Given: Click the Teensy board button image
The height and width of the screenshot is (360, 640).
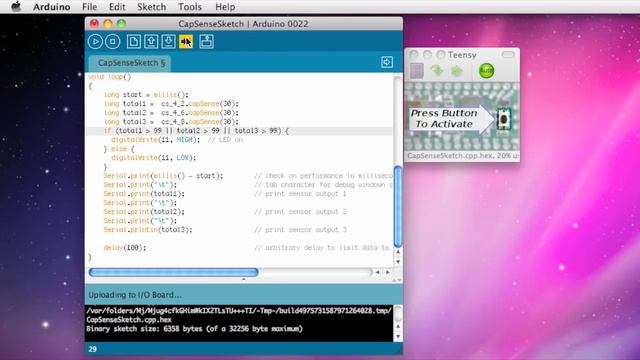Looking at the screenshot, I should pos(504,119).
